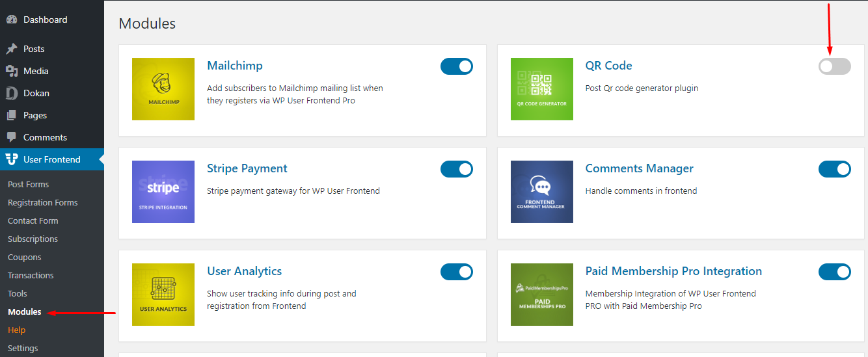This screenshot has height=357, width=868.
Task: Open the Dokan menu
Action: 52,93
